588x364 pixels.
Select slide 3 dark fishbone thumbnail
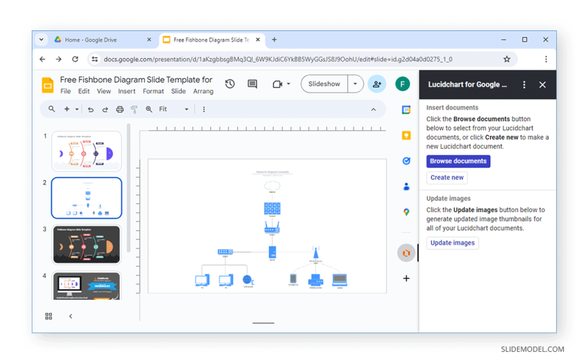pos(87,244)
